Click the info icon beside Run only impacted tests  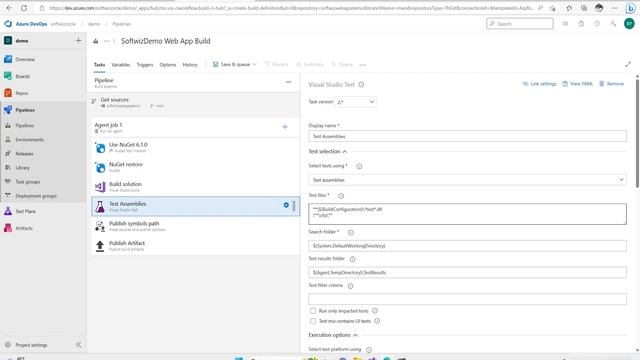(375, 311)
